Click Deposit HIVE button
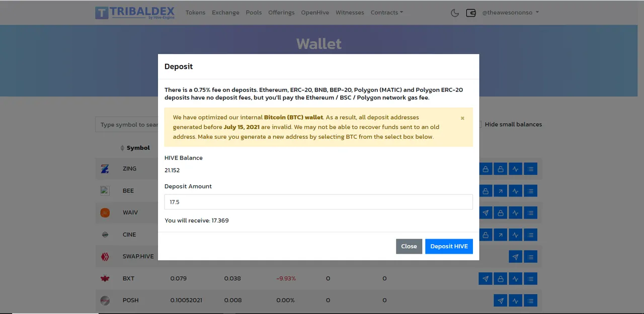 [x=449, y=246]
